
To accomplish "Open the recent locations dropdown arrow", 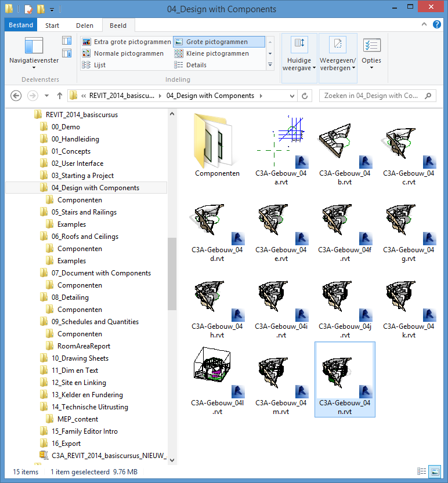I will point(46,96).
